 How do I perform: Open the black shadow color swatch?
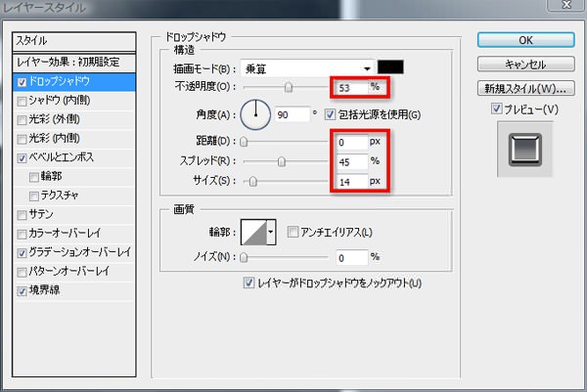(x=391, y=68)
